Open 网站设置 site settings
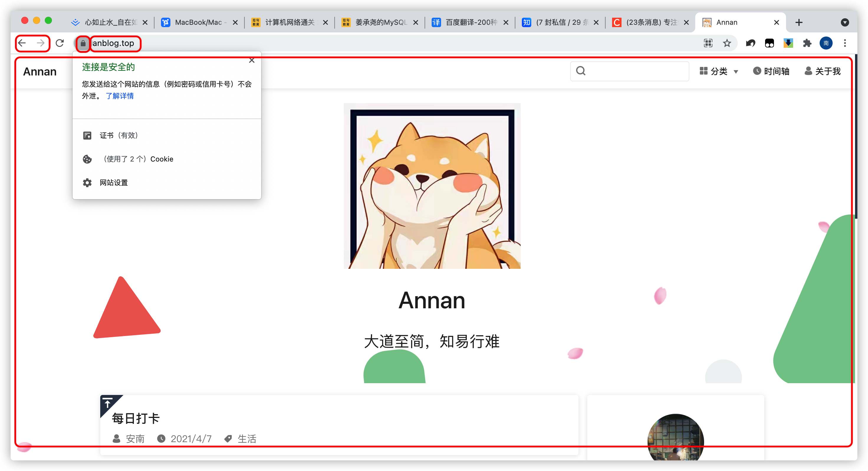The width and height of the screenshot is (868, 471). click(x=113, y=183)
